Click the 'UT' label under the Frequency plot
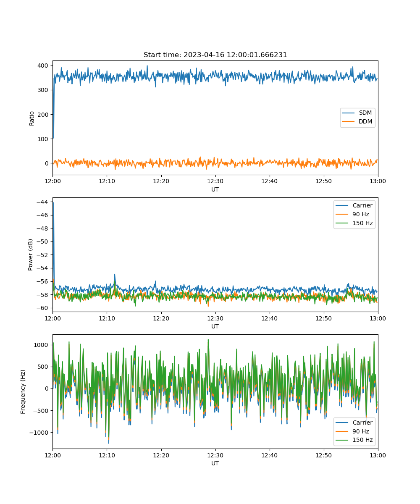 [x=215, y=463]
